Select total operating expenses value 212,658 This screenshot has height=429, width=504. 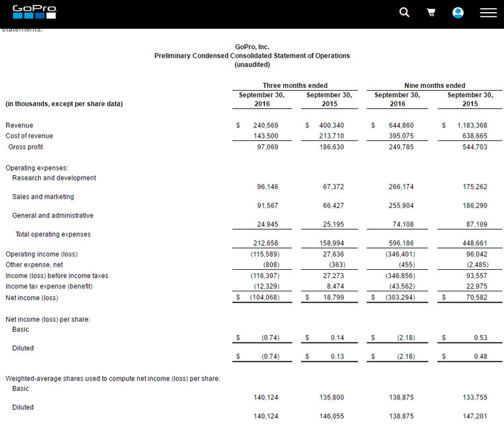(x=265, y=243)
